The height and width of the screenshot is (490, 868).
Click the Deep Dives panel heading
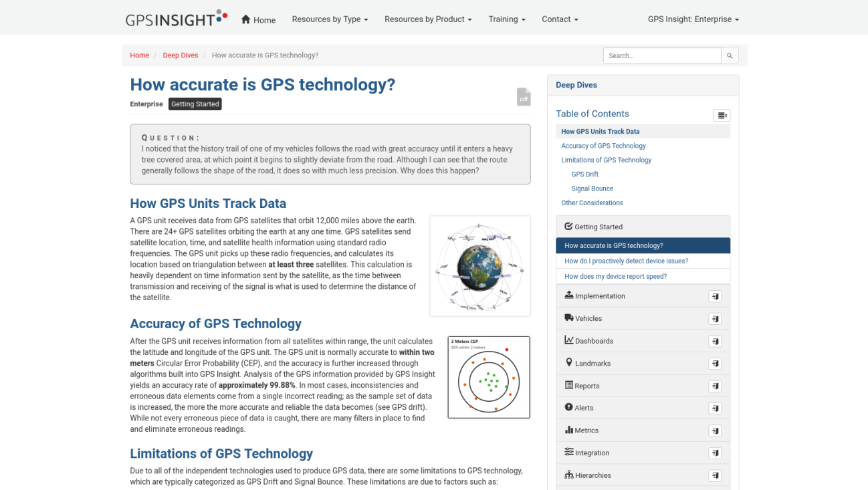click(576, 86)
